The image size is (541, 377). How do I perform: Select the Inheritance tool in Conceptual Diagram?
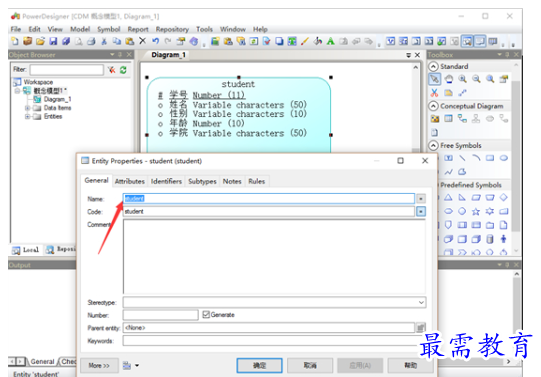point(476,119)
